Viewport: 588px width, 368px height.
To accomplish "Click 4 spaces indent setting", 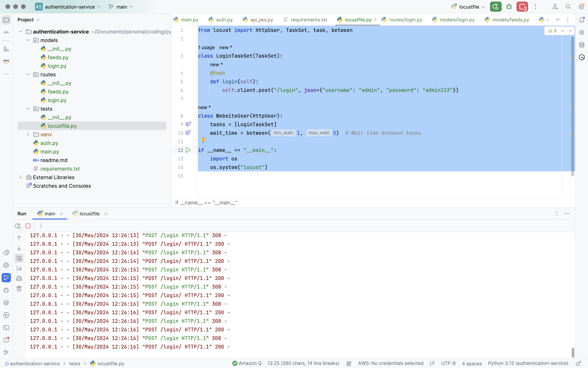I will [x=472, y=363].
